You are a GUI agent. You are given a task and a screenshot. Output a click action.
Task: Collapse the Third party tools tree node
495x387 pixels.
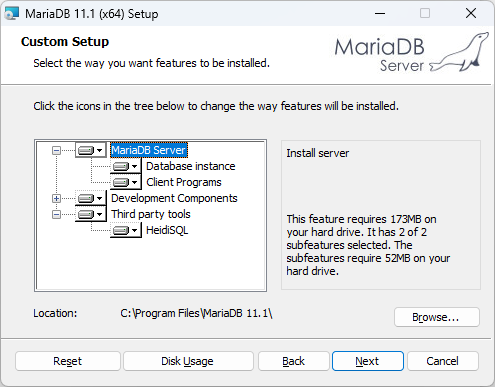[56, 214]
